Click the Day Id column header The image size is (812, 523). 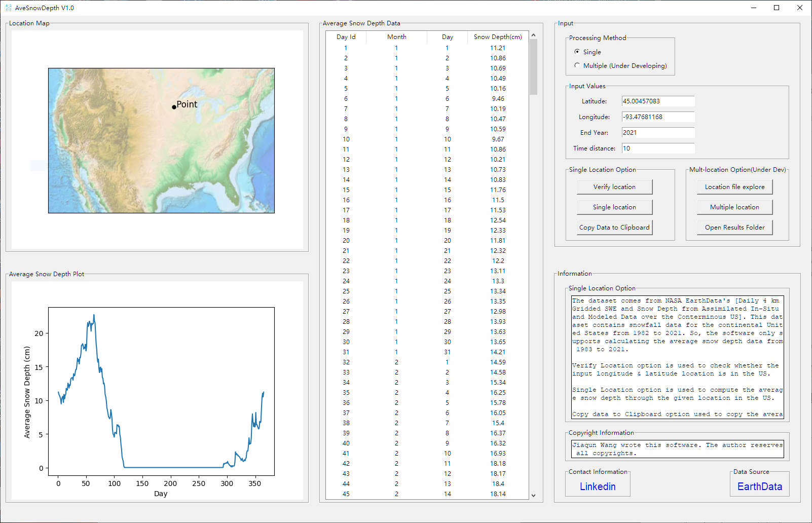[346, 36]
